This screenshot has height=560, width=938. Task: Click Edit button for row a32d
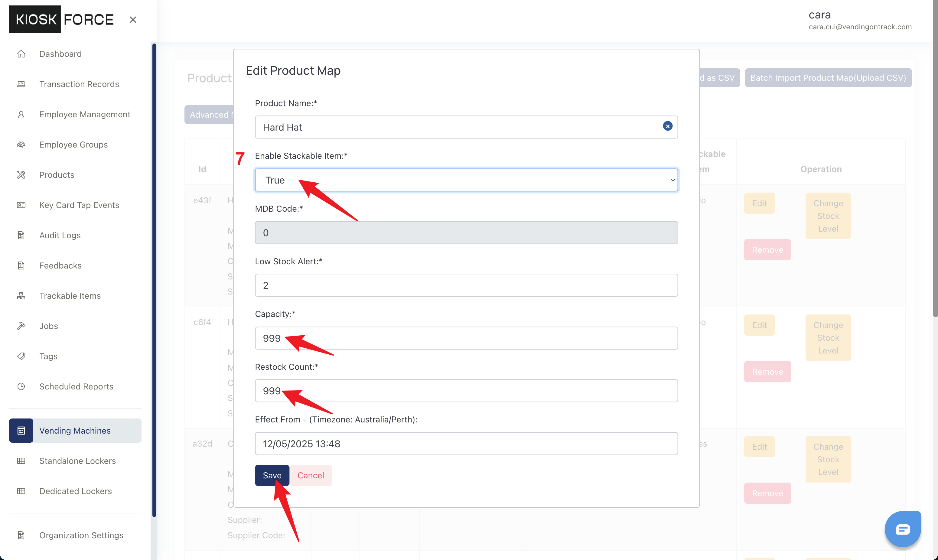[760, 447]
